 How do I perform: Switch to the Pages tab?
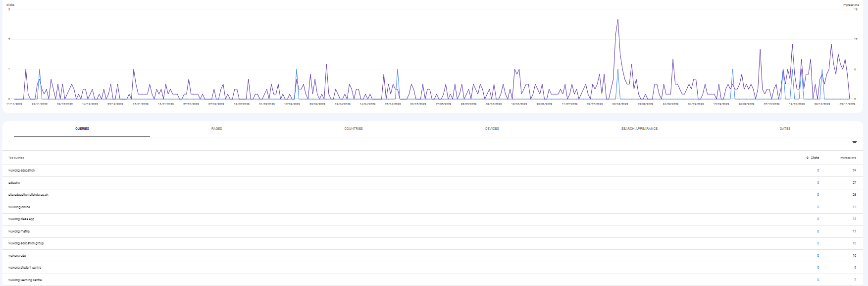[216, 129]
